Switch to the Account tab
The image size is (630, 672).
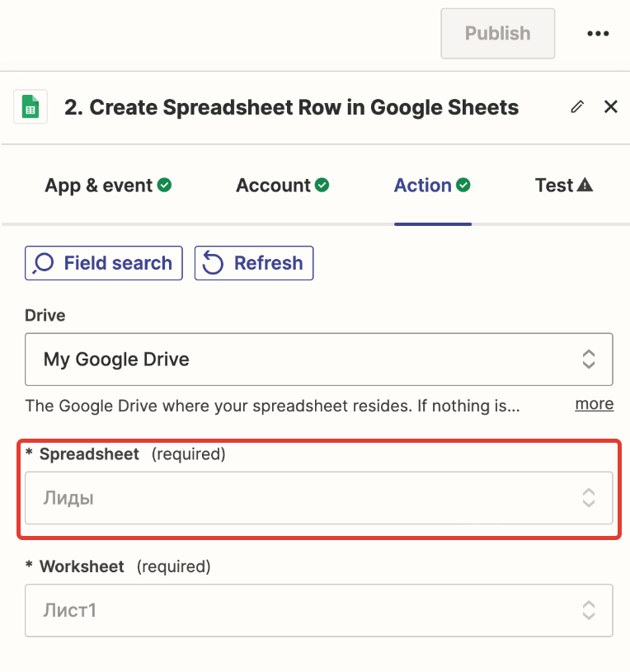click(x=274, y=186)
